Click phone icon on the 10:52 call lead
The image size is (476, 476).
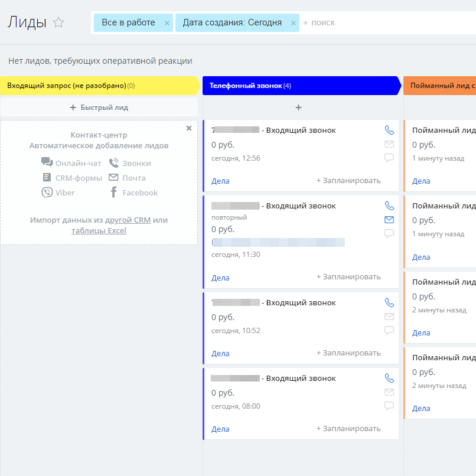click(x=389, y=302)
